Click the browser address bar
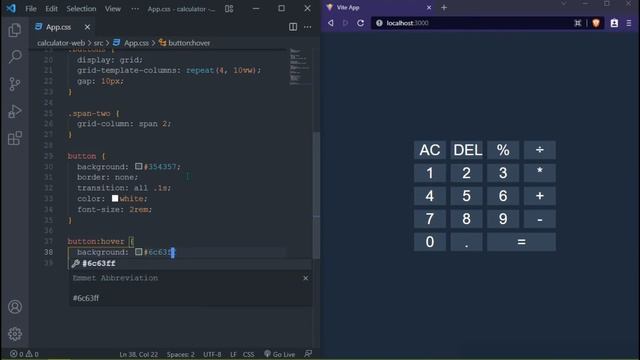The image size is (640, 360). pos(473,23)
